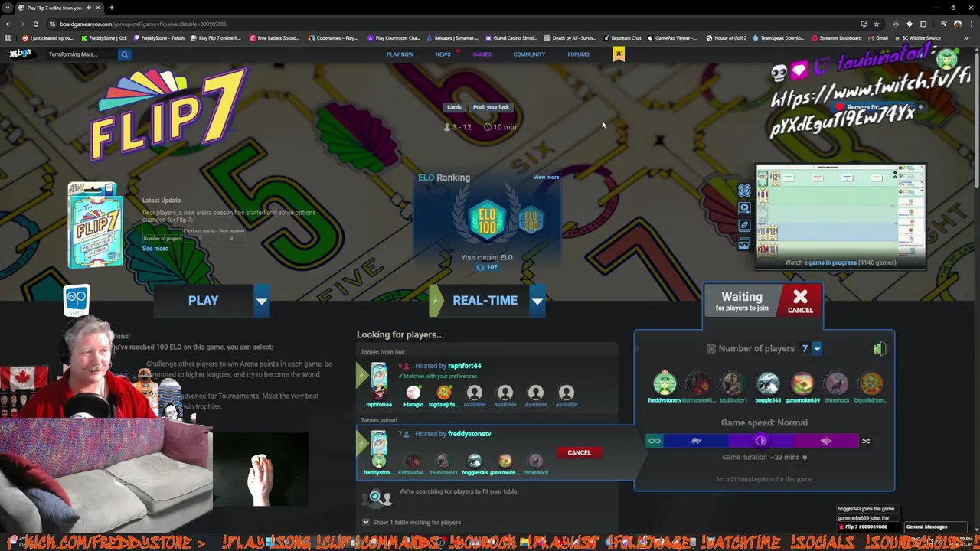Click the ELO 200 badge

531,220
